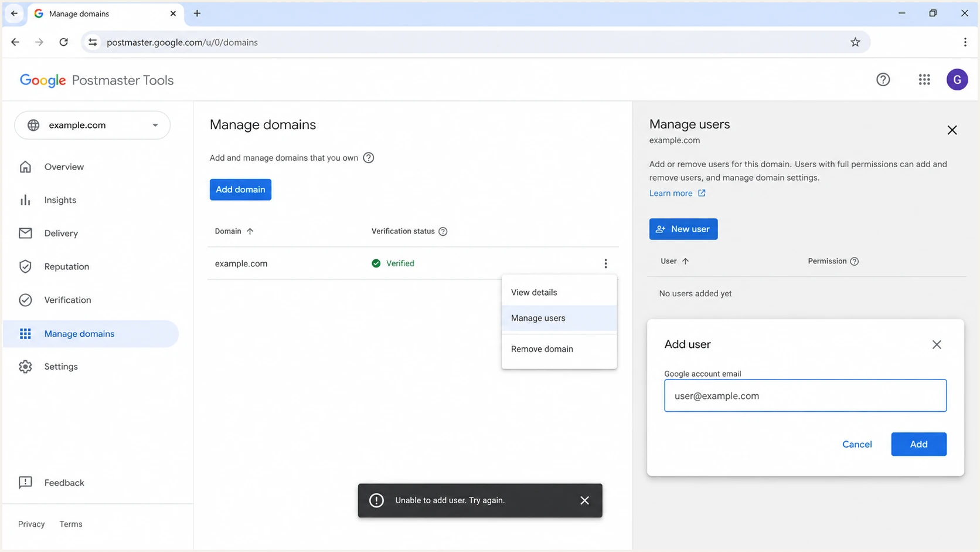Click the Verified status text
Image resolution: width=980 pixels, height=552 pixels.
coord(400,264)
